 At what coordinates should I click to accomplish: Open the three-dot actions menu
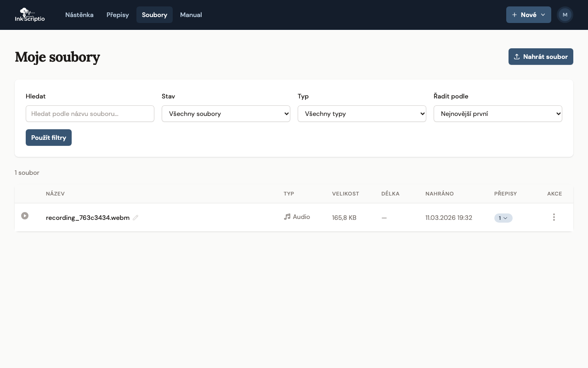click(x=554, y=217)
